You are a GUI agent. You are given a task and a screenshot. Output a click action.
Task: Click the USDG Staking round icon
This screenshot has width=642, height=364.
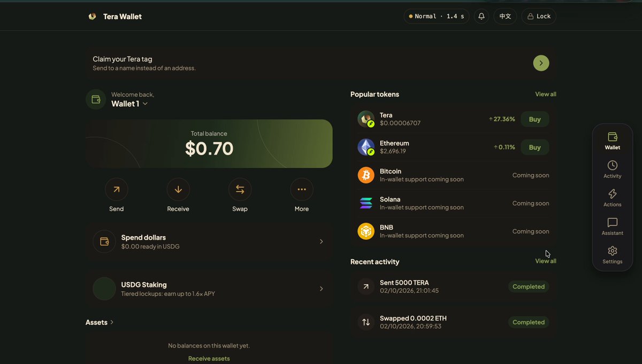click(x=104, y=289)
